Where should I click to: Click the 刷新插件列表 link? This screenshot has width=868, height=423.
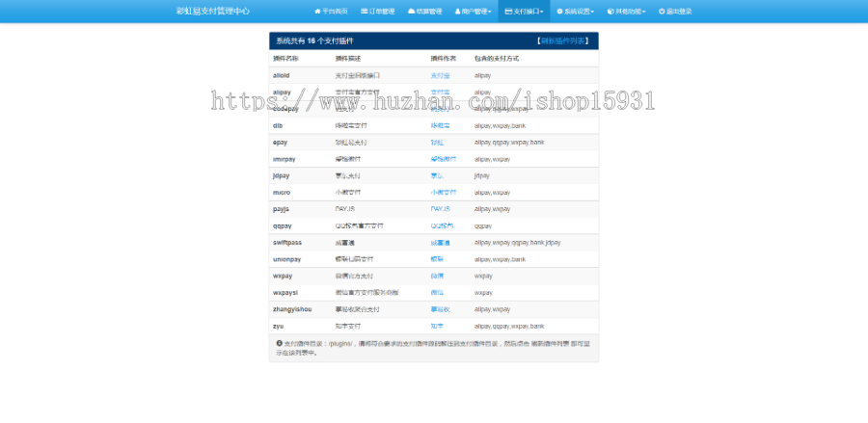click(x=562, y=40)
